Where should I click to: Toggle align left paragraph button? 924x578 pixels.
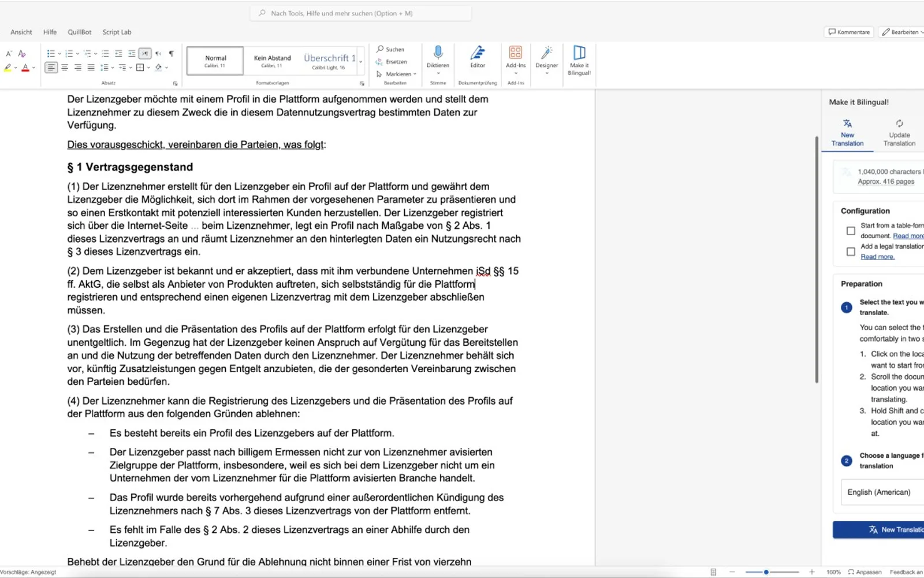[x=51, y=68]
